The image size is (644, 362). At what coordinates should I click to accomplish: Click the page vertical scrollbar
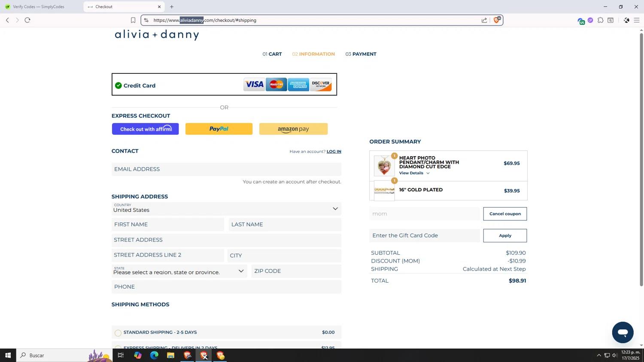(641, 159)
